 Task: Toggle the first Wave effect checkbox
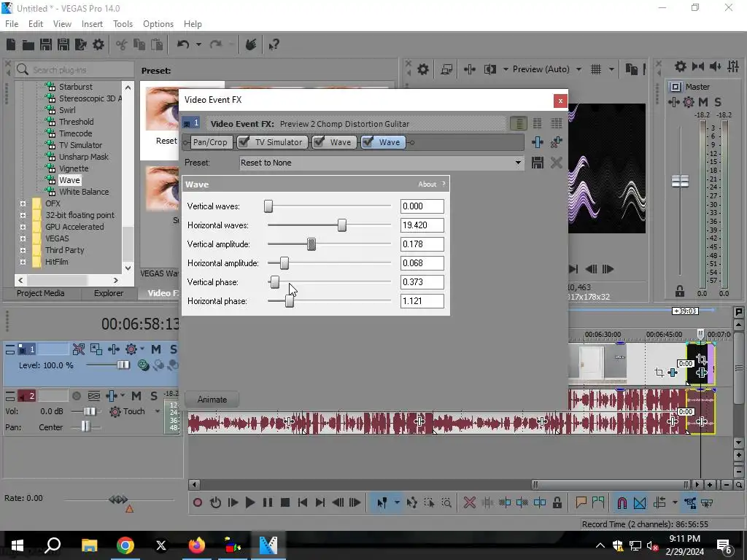pyautogui.click(x=319, y=142)
